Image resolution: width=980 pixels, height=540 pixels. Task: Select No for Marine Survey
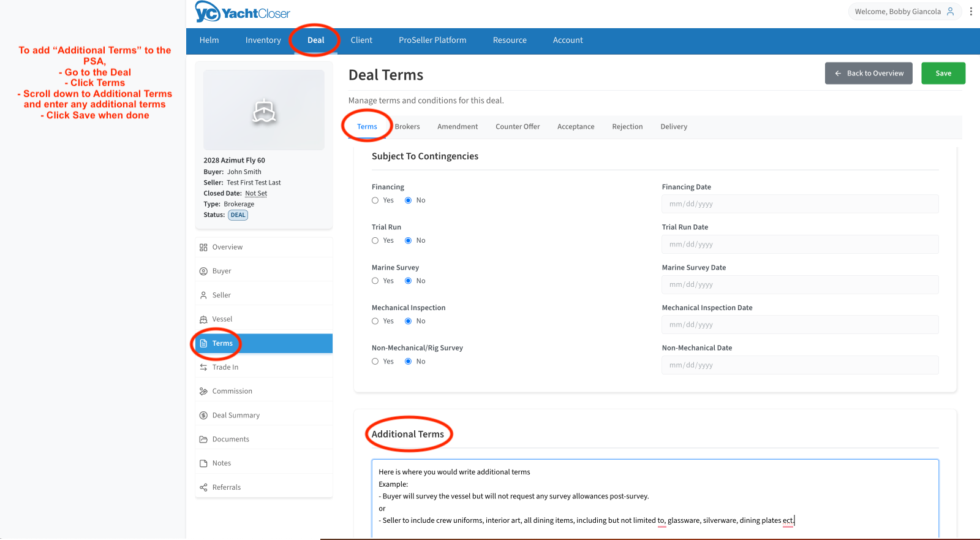click(x=408, y=281)
